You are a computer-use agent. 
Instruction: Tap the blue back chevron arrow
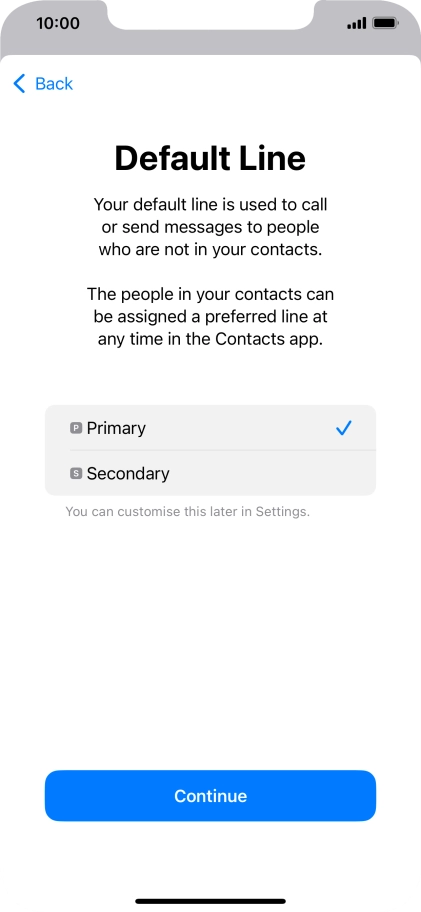pyautogui.click(x=19, y=84)
